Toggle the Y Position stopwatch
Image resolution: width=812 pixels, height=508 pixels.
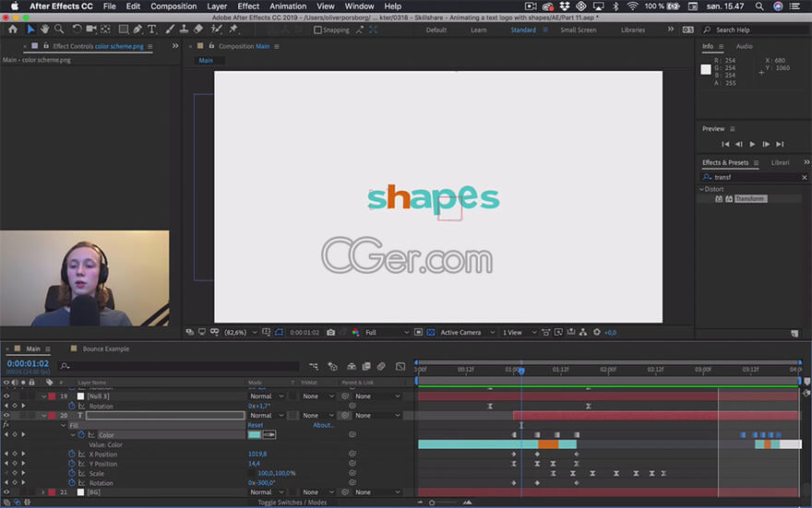tap(72, 464)
